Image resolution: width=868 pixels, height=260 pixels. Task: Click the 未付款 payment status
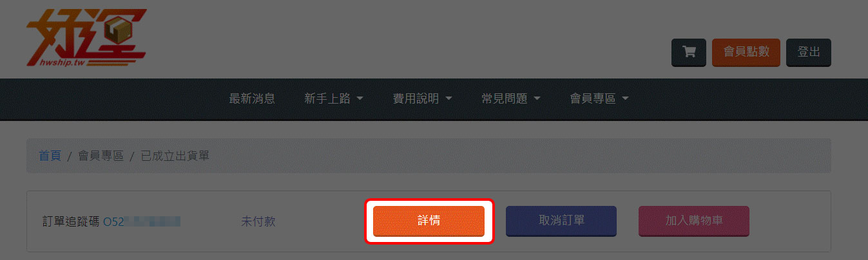click(x=258, y=221)
